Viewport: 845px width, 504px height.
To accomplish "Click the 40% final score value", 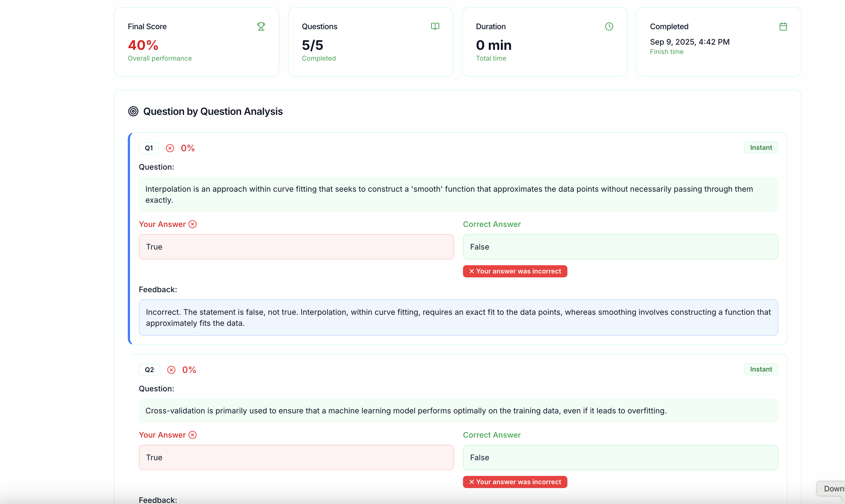I will [x=143, y=45].
